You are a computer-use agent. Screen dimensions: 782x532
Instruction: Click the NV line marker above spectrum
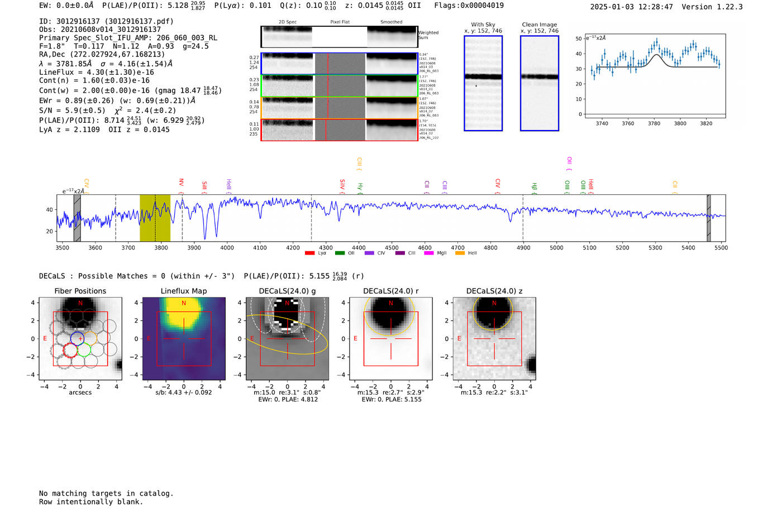[x=181, y=186]
